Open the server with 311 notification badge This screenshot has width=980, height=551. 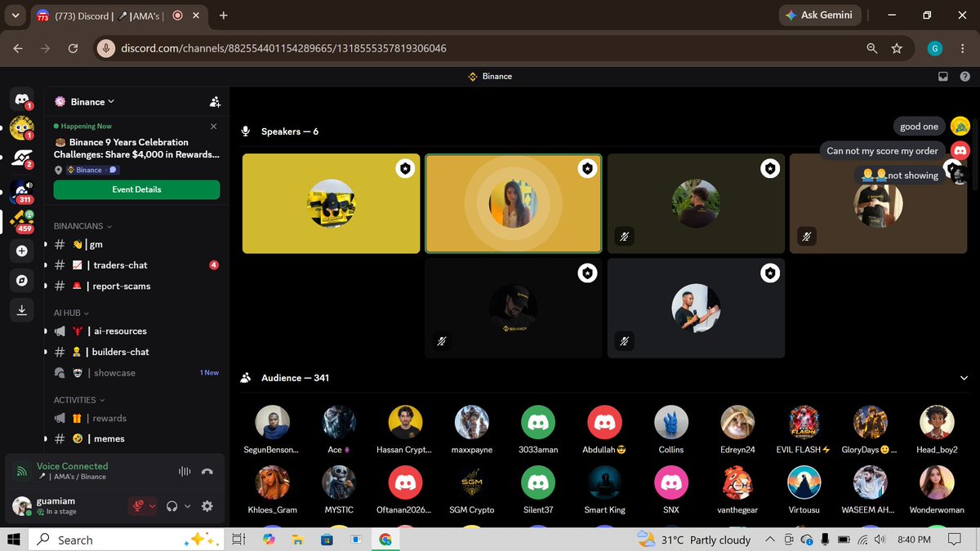tap(22, 190)
